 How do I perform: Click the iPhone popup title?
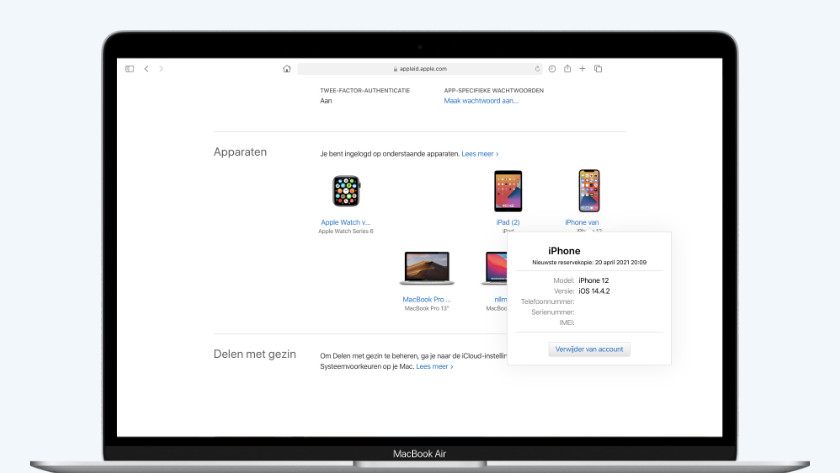click(x=564, y=251)
